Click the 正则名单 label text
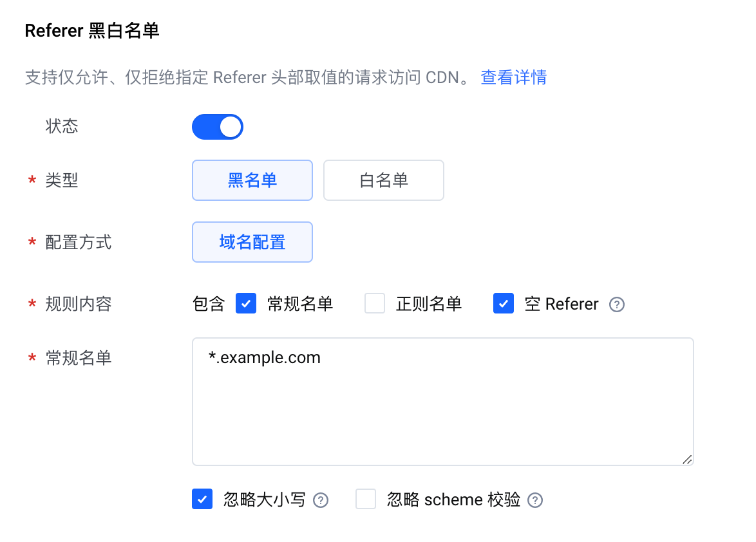 pos(429,304)
